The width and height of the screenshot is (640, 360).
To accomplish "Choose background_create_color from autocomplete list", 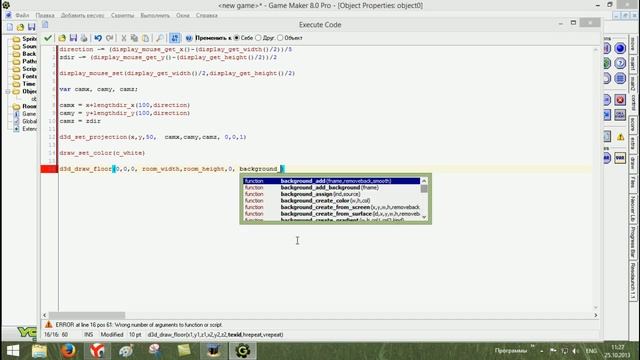I will tap(331, 200).
